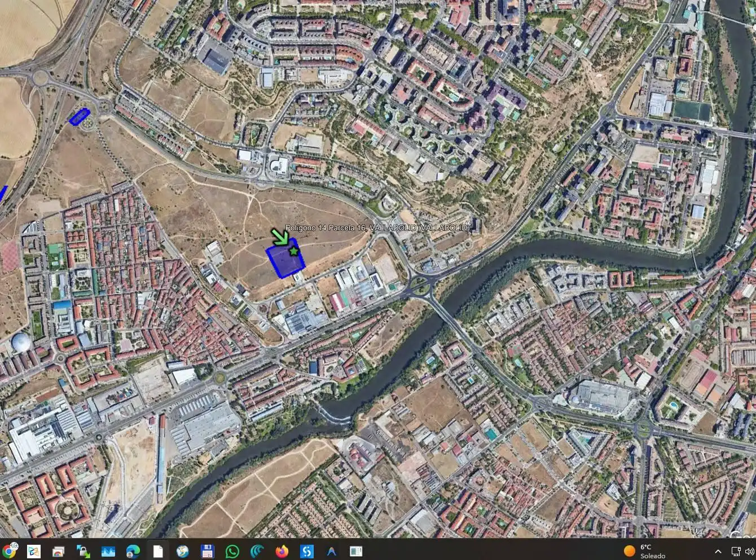This screenshot has width=756, height=560.
Task: Open the Google Earth globe taskbar icon
Action: (x=182, y=551)
